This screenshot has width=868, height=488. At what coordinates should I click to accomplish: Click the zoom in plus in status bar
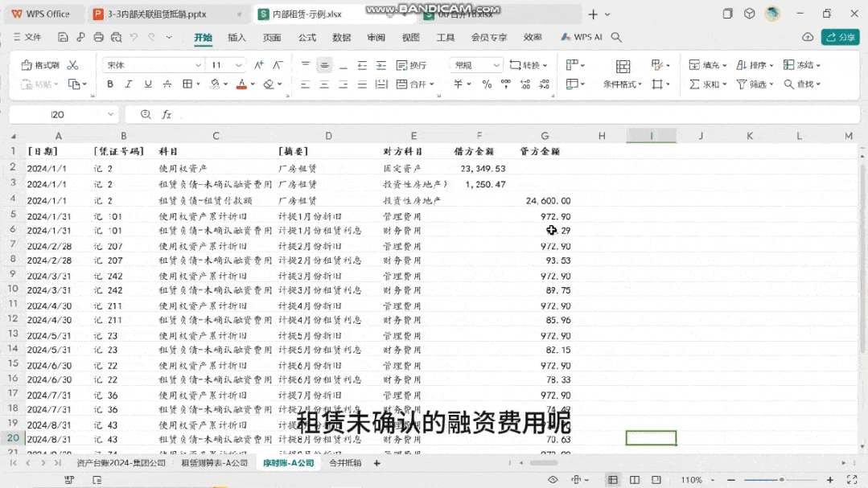pos(830,480)
